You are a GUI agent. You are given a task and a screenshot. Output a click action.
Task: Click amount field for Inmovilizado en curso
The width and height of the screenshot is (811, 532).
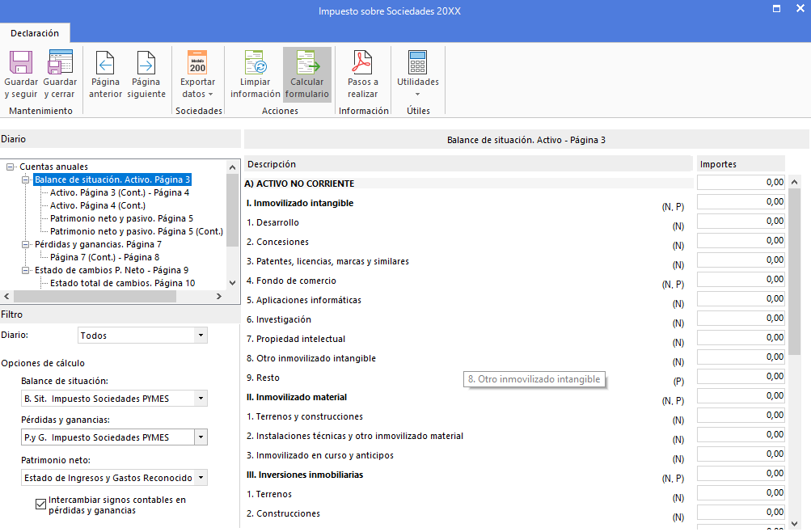click(741, 454)
